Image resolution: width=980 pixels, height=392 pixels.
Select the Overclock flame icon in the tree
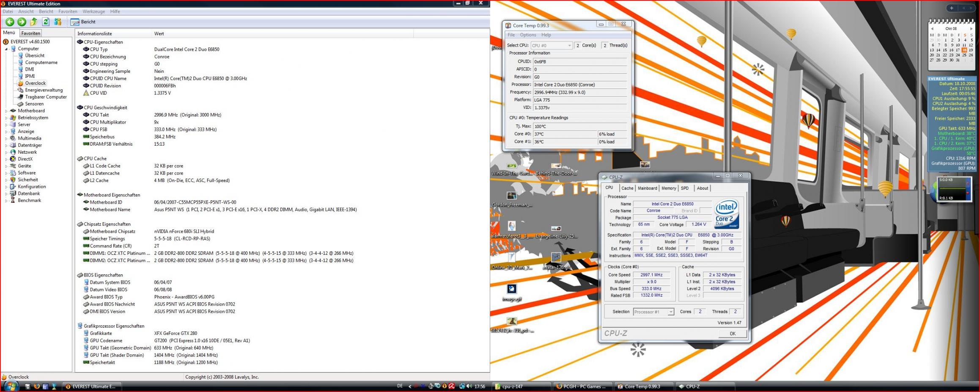[x=20, y=83]
